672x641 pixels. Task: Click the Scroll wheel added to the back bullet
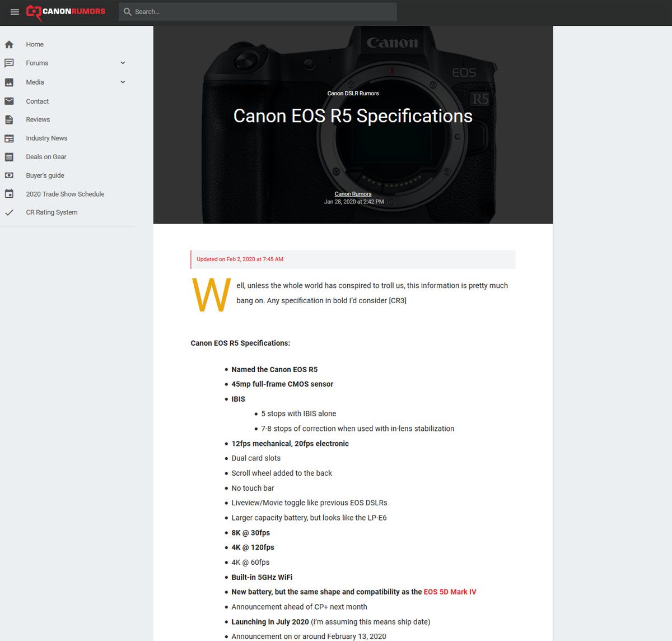tap(282, 473)
